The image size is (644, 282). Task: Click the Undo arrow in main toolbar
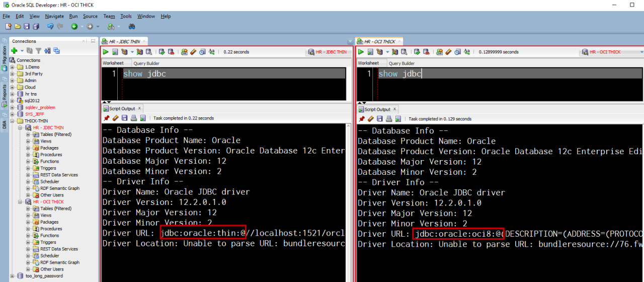click(50, 26)
